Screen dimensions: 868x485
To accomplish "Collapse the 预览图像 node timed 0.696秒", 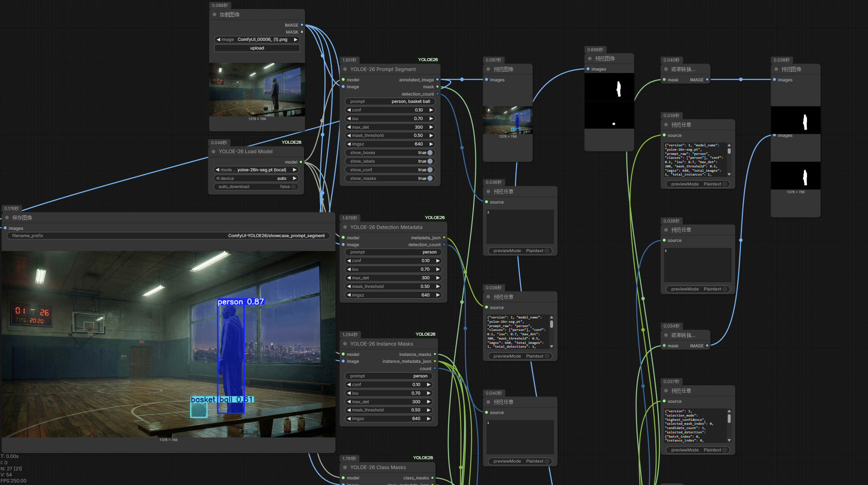I will [590, 59].
